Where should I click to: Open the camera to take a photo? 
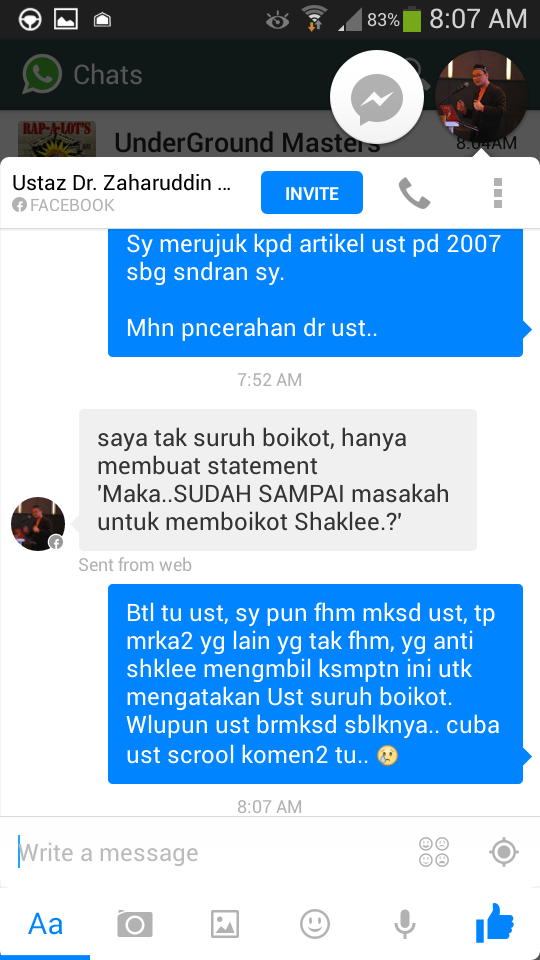[135, 924]
